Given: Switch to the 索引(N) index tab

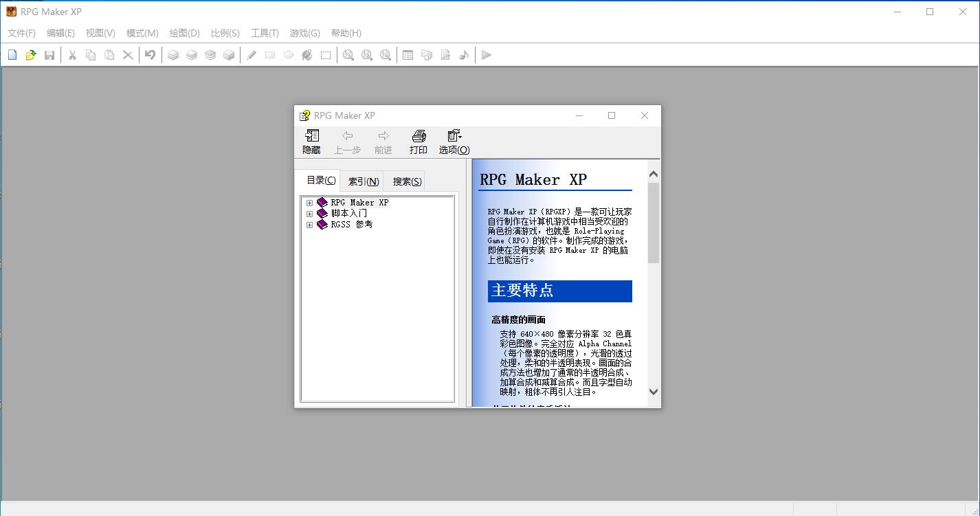Looking at the screenshot, I should 364,181.
